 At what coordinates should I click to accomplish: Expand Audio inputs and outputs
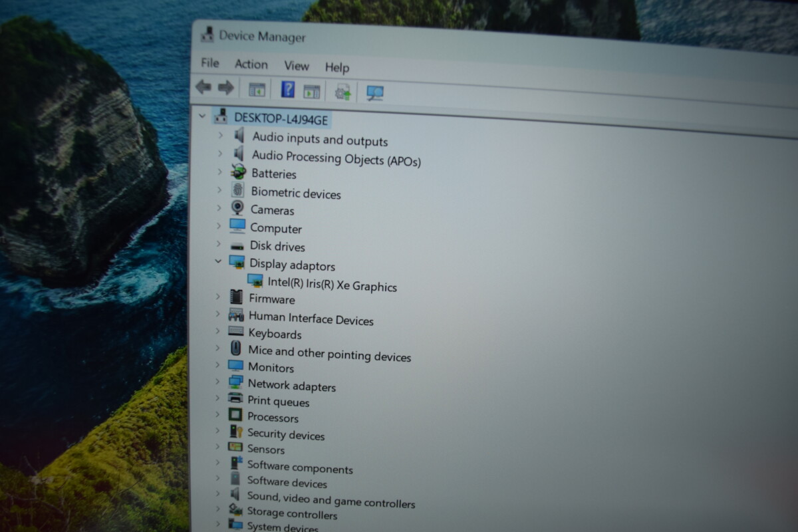click(x=220, y=135)
